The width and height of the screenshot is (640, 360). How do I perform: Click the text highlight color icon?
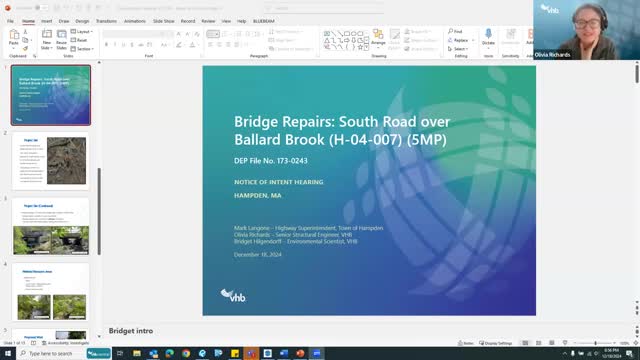click(180, 44)
